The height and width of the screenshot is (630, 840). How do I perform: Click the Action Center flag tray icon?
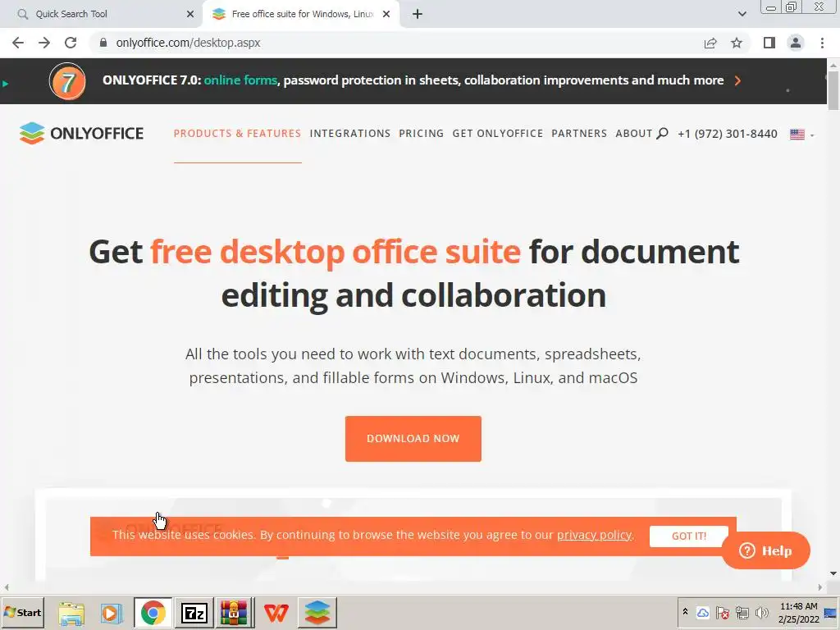pos(722,612)
